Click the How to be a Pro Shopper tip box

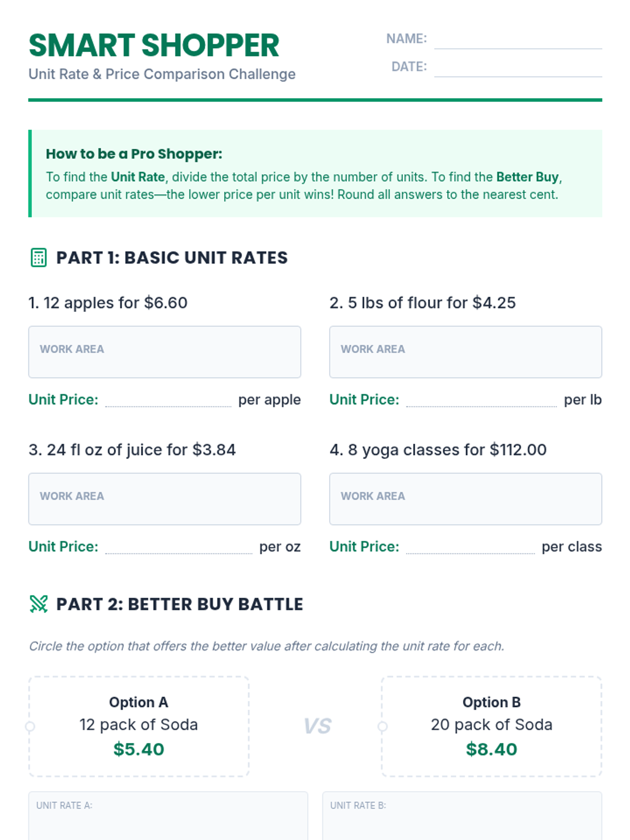coord(315,173)
